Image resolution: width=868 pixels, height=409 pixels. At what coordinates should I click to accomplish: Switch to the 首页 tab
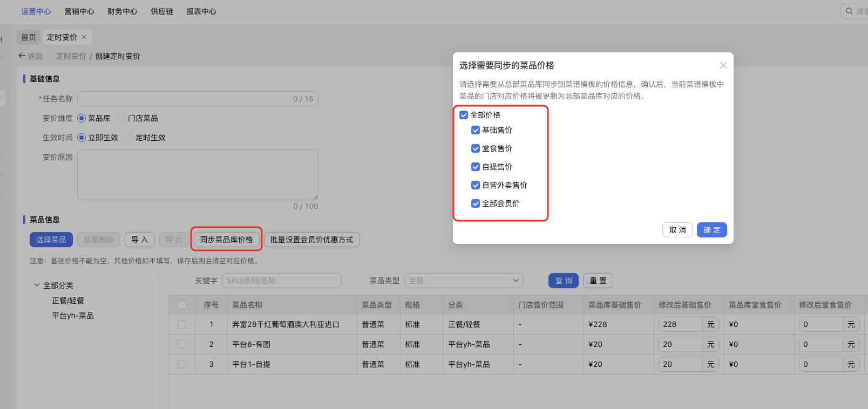point(29,37)
